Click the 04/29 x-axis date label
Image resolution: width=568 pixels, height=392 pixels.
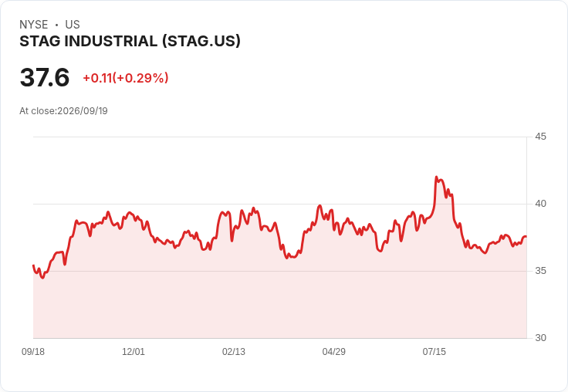point(334,351)
